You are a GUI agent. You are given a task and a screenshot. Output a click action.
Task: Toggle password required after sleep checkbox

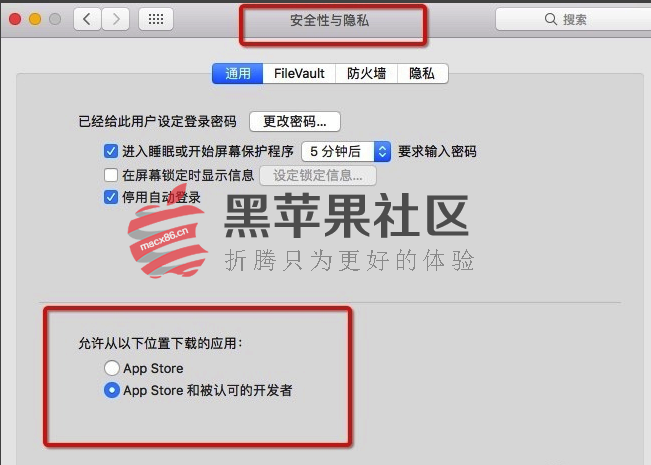pos(111,151)
